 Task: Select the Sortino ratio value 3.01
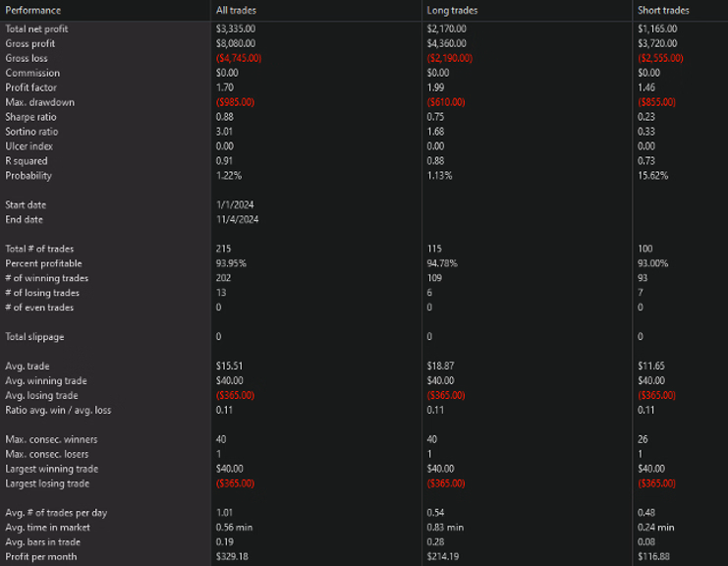coord(225,132)
